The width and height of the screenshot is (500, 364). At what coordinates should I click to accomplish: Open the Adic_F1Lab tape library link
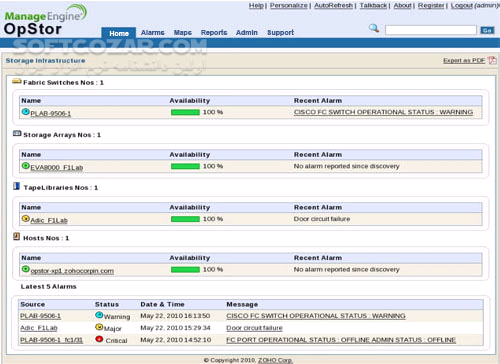[49, 220]
